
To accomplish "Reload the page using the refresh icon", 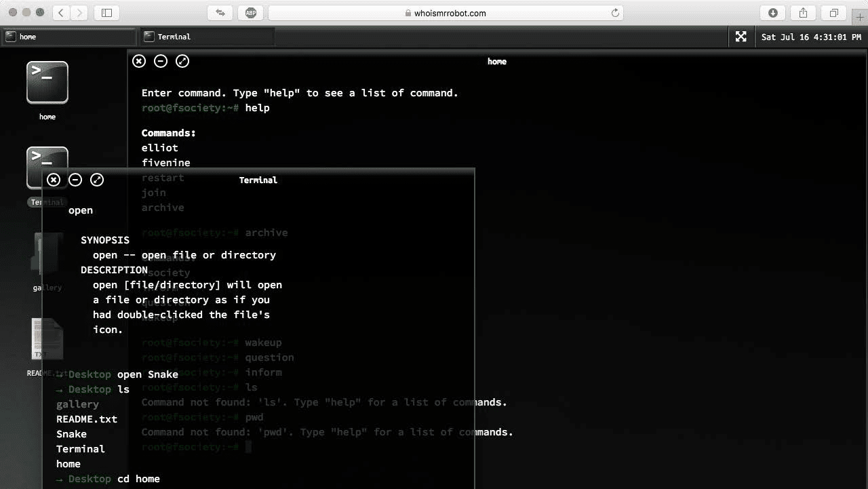I will 615,13.
